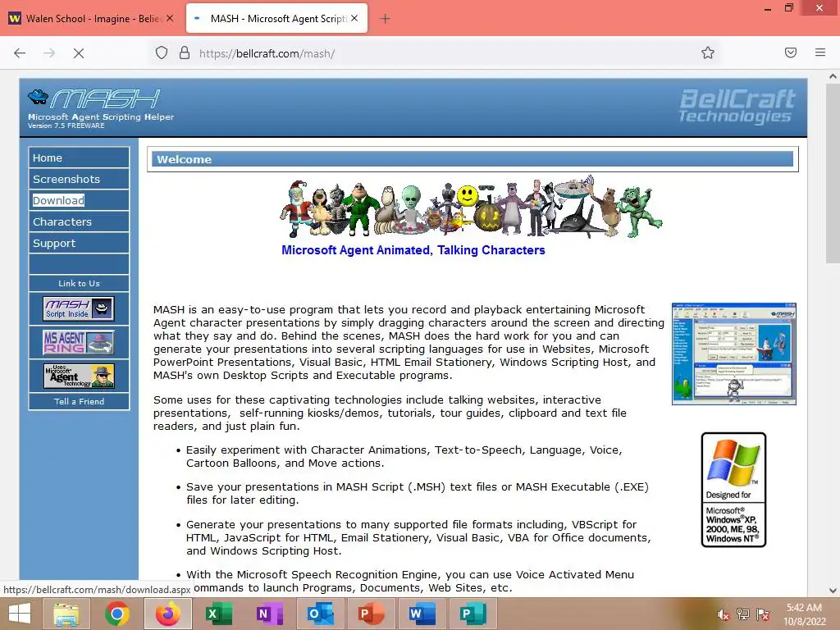Open Outlook from the taskbar
Viewport: 840px width, 630px height.
click(321, 614)
